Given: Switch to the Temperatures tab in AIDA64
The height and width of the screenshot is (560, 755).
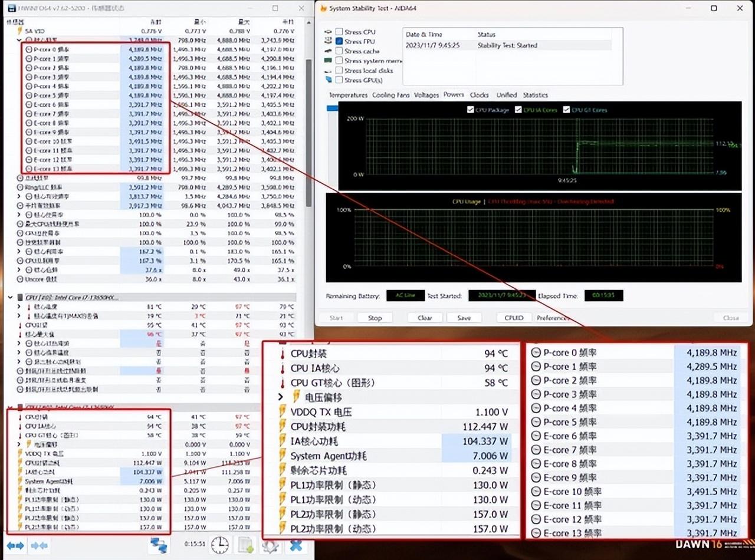Looking at the screenshot, I should (x=348, y=95).
